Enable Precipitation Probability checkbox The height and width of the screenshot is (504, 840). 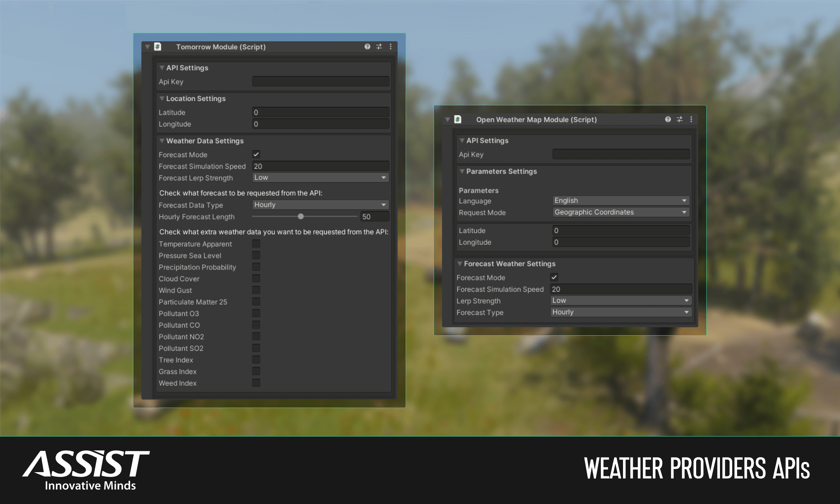click(x=256, y=267)
